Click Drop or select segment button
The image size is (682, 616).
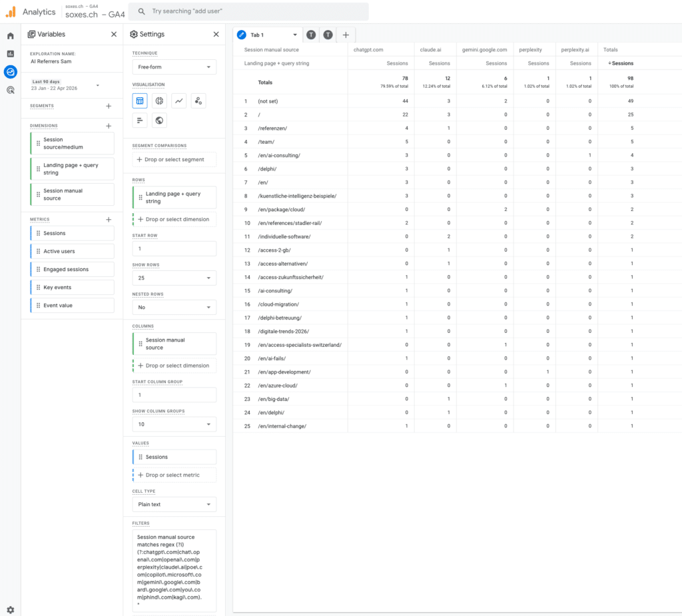[174, 160]
